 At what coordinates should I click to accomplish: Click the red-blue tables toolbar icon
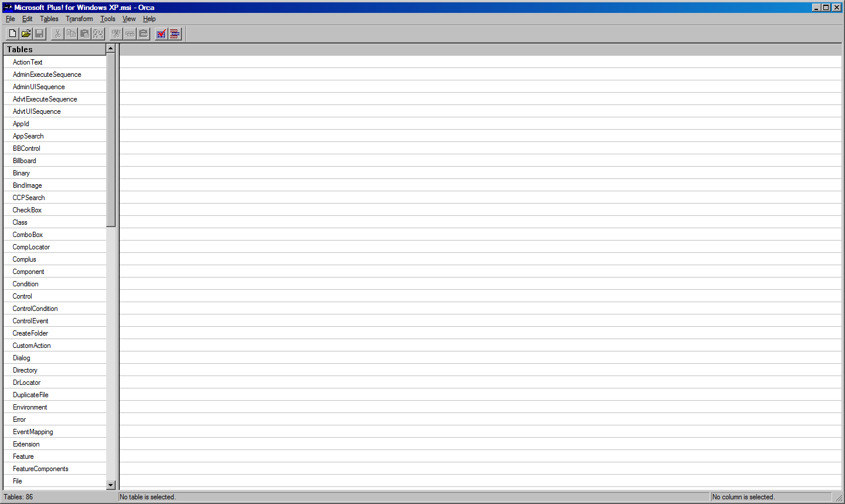(x=175, y=33)
